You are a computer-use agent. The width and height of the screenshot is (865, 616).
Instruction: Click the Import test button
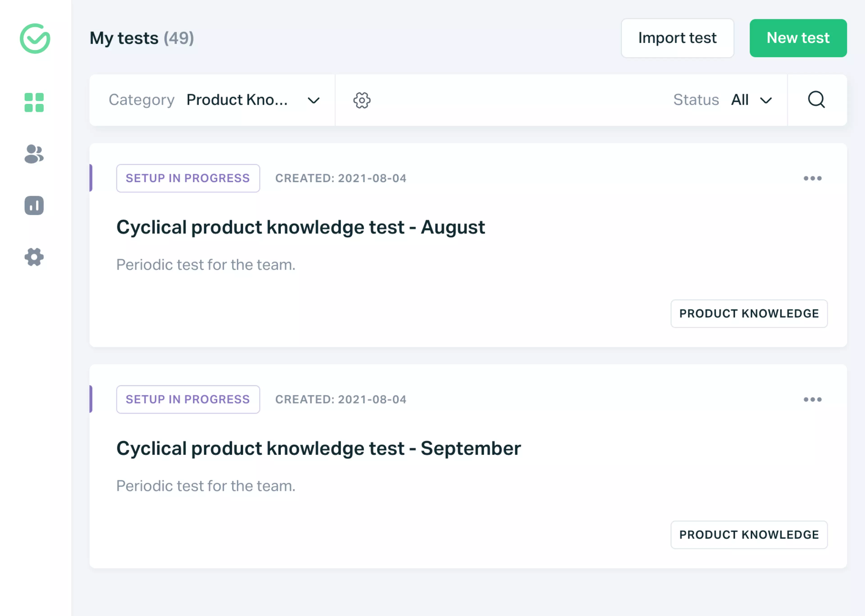click(677, 38)
